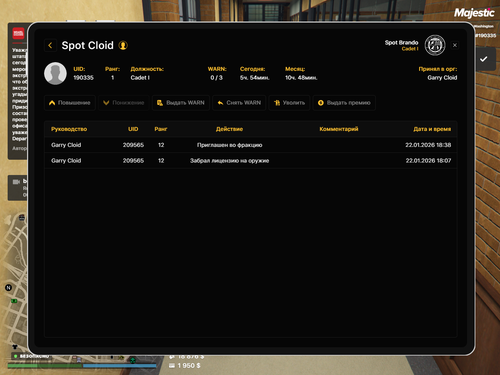Click the Majestic logo in the HUD
This screenshot has height=375, width=500.
(x=474, y=13)
